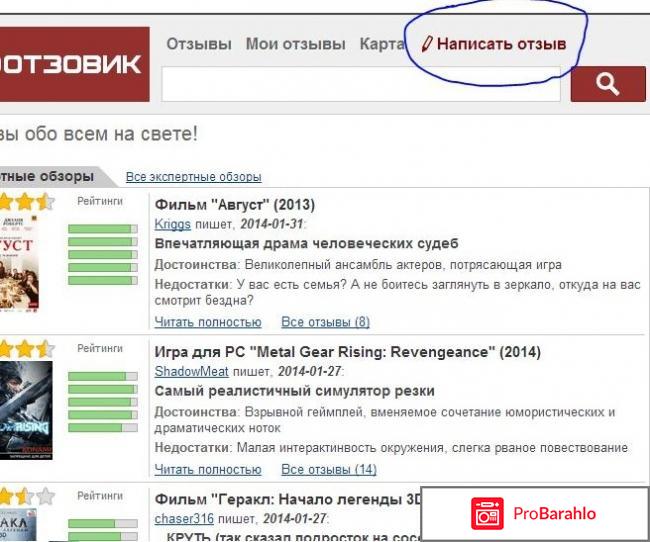Open the Отзывы menu item

[x=199, y=44]
